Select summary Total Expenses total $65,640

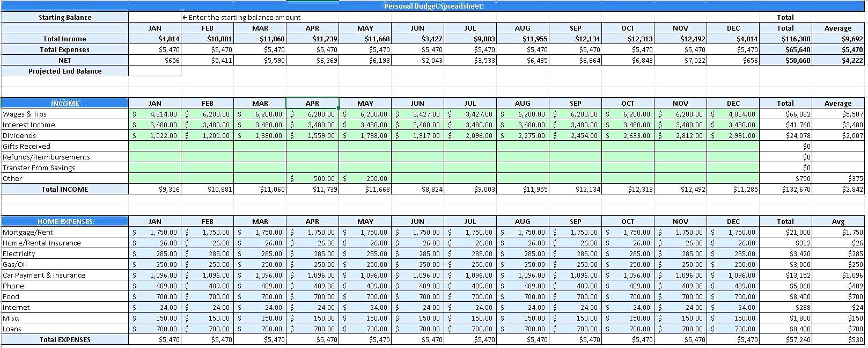tap(785, 49)
